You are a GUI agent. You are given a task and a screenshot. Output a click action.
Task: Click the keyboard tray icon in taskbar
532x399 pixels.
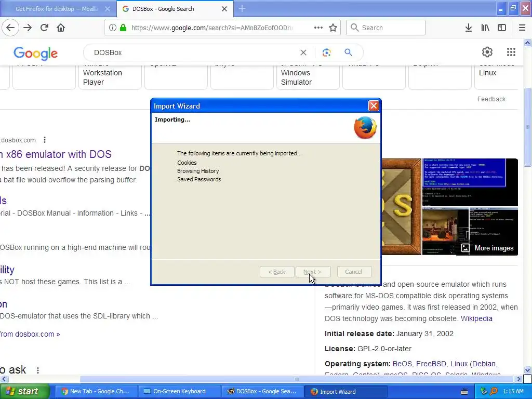click(464, 392)
